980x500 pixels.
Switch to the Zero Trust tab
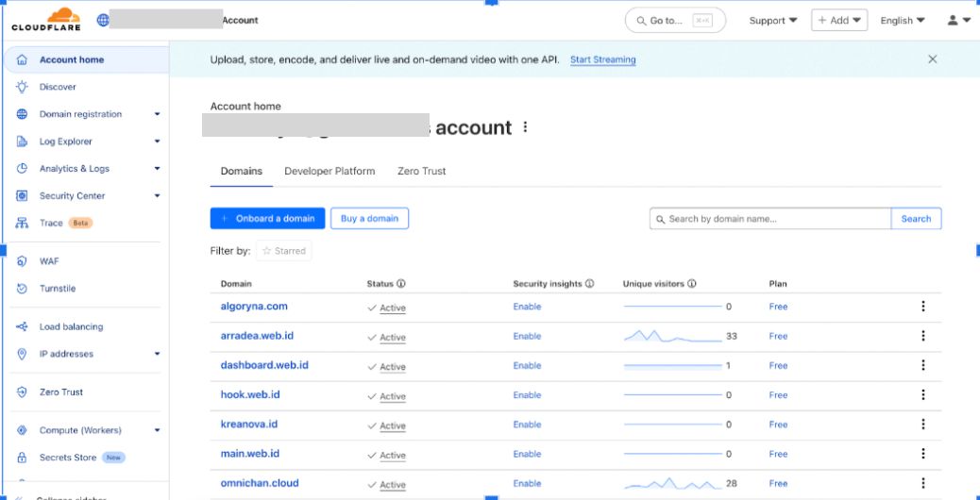pos(421,172)
